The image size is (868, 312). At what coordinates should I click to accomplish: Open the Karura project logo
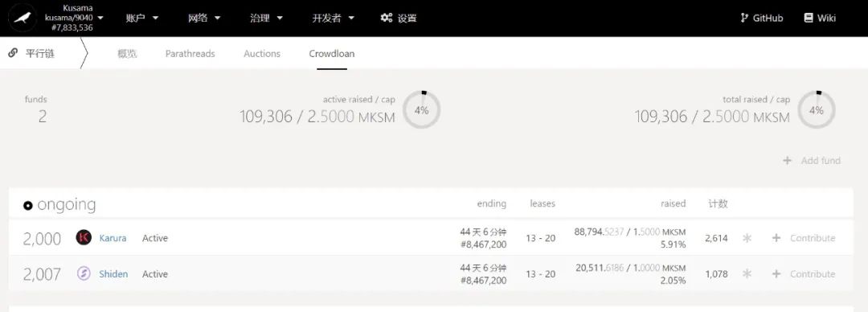pyautogui.click(x=84, y=238)
